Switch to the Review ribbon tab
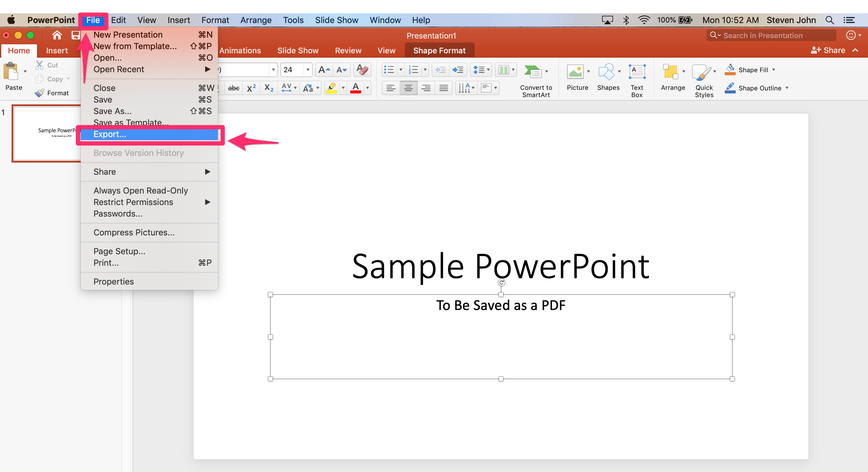 (x=348, y=51)
